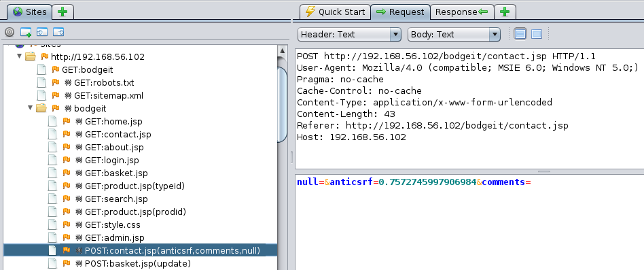Viewport: 644px width, 270px height.
Task: Click the globe icon on the Sites tab
Action: [x=18, y=12]
